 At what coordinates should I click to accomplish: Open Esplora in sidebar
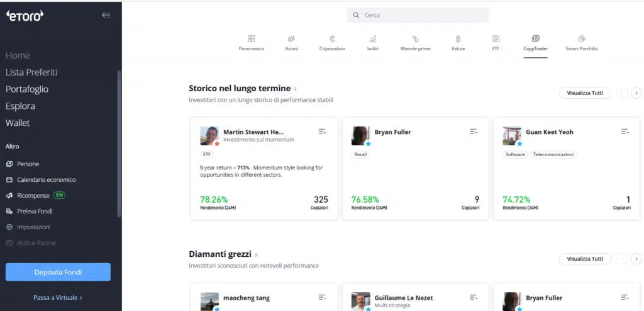[x=20, y=106]
